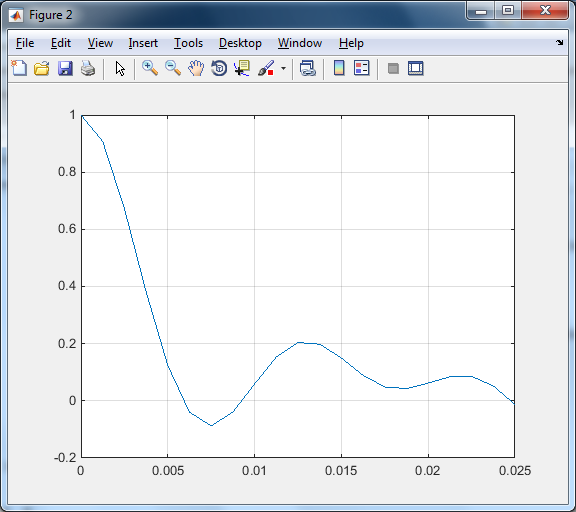Open the Insert menu

coord(143,43)
